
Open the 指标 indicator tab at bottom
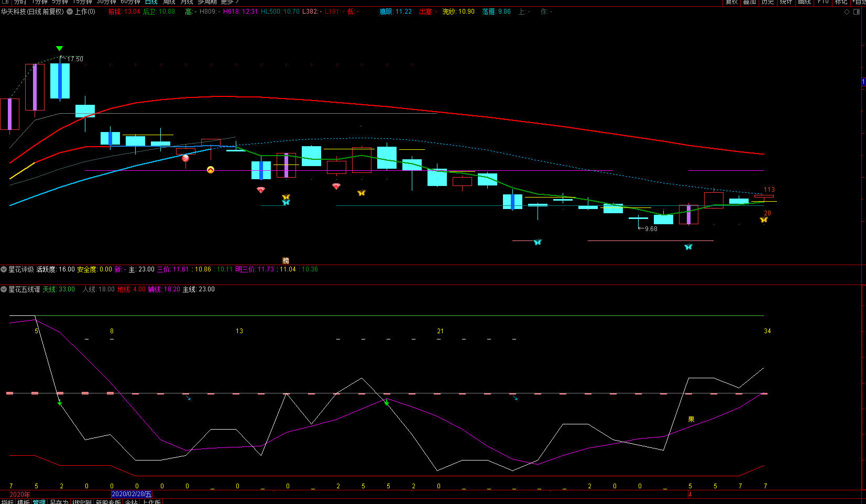(7, 501)
